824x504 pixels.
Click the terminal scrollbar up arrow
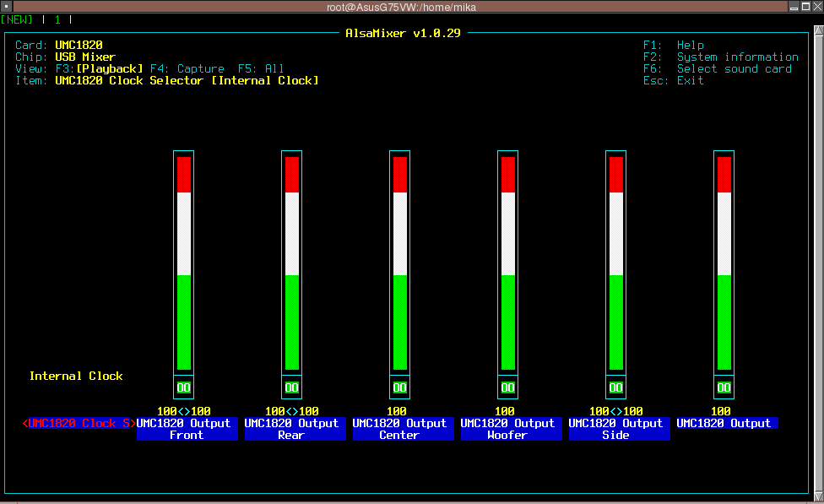click(x=819, y=30)
